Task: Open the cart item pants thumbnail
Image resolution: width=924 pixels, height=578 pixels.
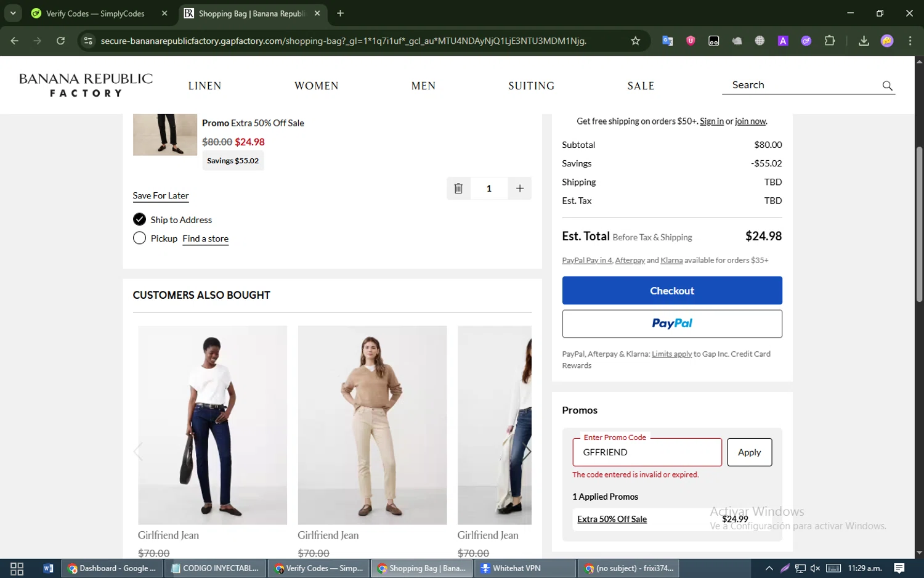Action: tap(165, 134)
